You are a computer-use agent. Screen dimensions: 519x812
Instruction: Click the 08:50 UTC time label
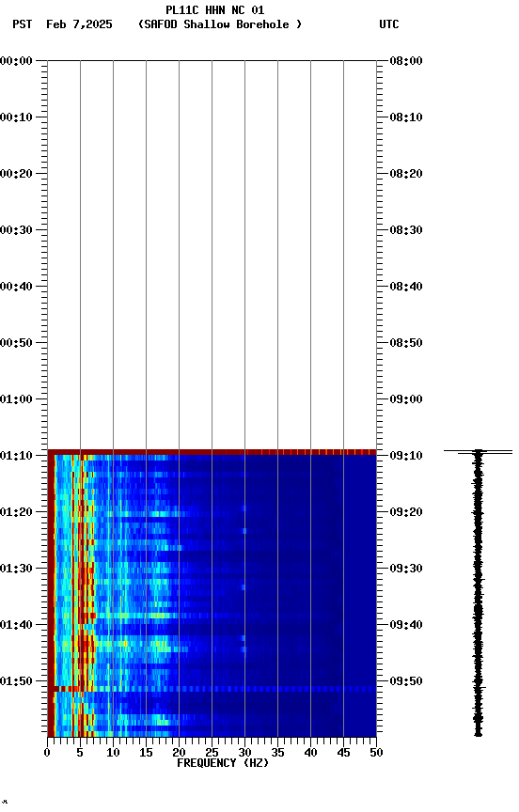[x=406, y=343]
